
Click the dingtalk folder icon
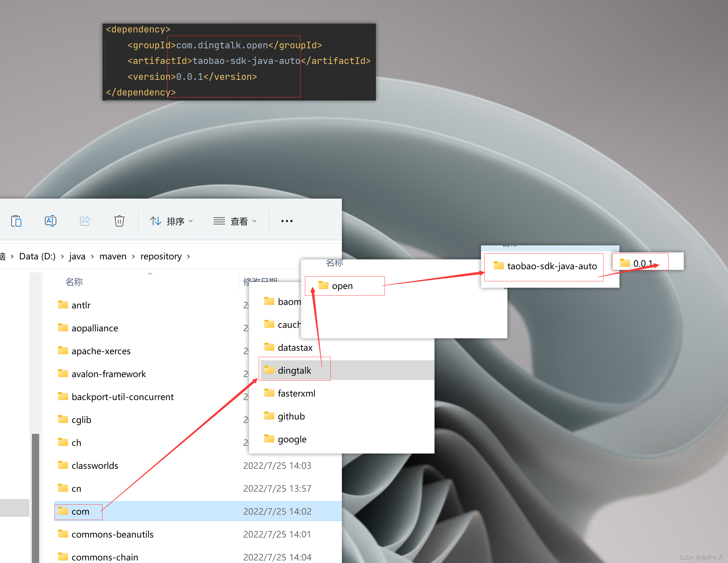coord(269,370)
